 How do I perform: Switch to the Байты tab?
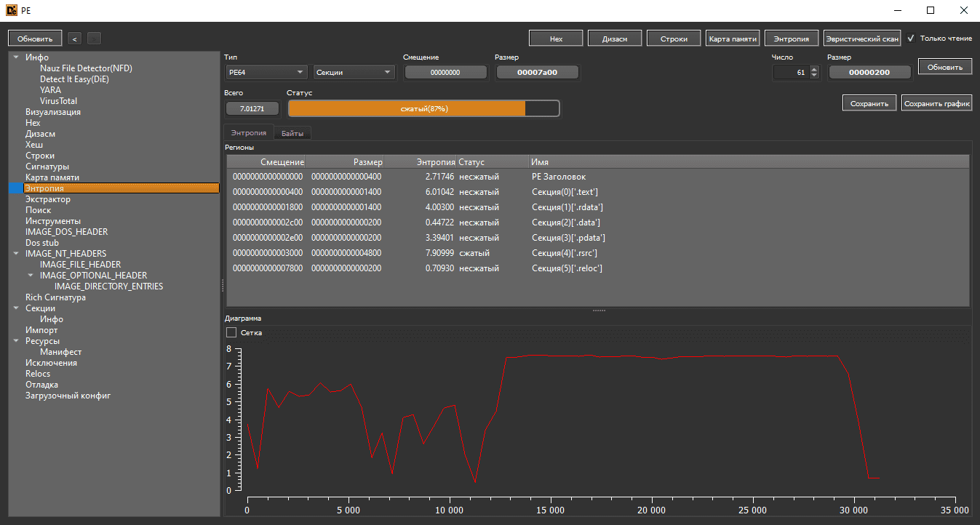[x=292, y=133]
